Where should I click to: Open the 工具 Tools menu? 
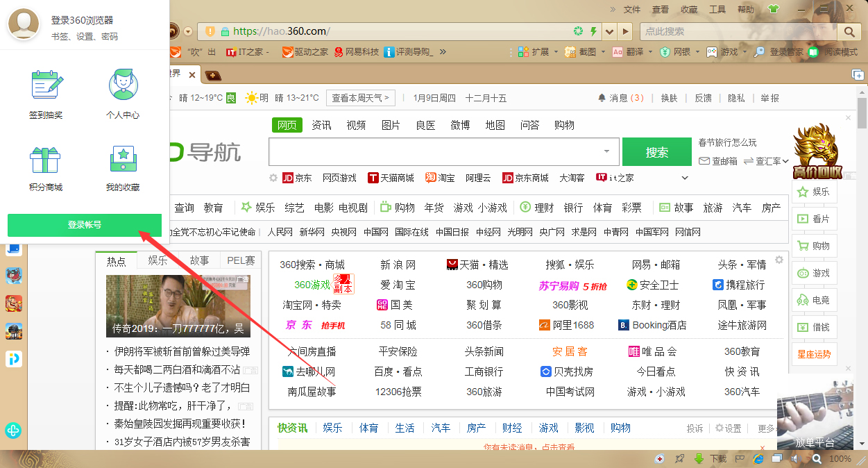[717, 10]
